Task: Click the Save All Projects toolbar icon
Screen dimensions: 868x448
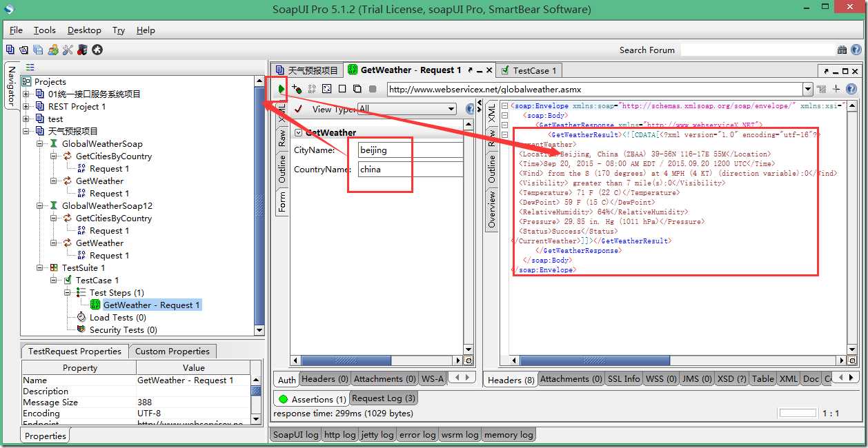Action: point(39,50)
